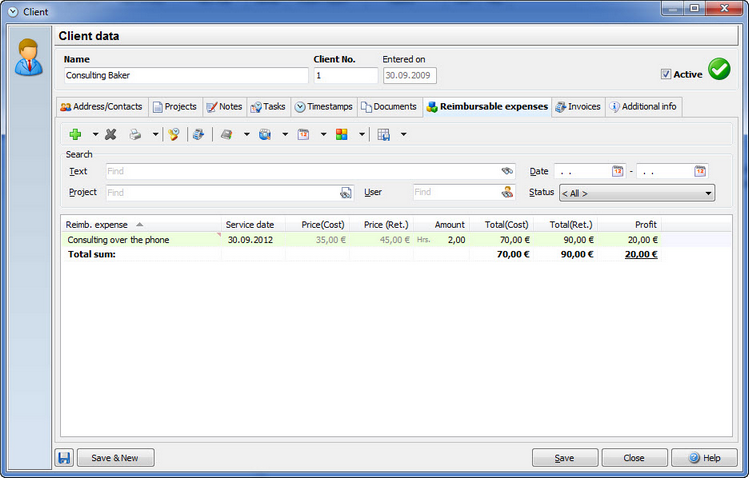
Task: Expand the dropdown arrow next to add icon
Action: [x=95, y=135]
